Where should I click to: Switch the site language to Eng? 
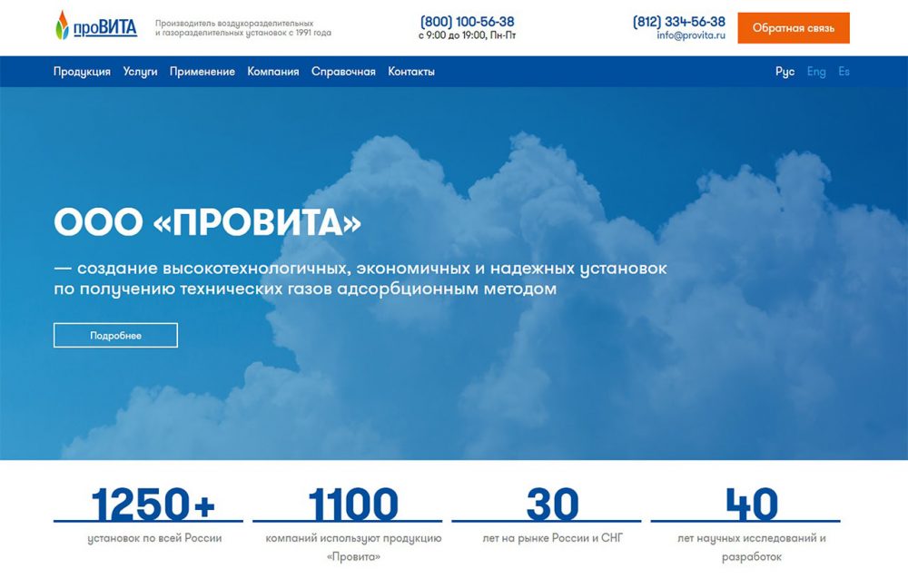(816, 72)
